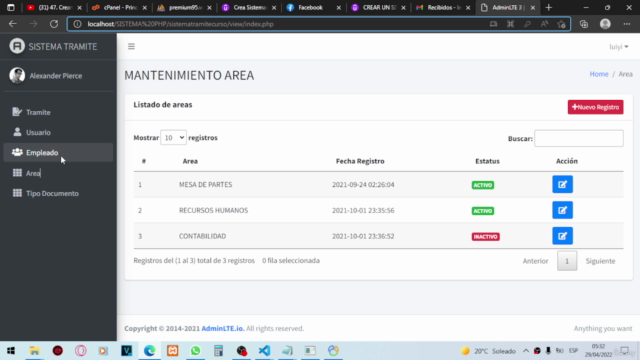
Task: Click the ACTIVO badge for RECURSOS HUMANOS
Action: pyautogui.click(x=483, y=211)
